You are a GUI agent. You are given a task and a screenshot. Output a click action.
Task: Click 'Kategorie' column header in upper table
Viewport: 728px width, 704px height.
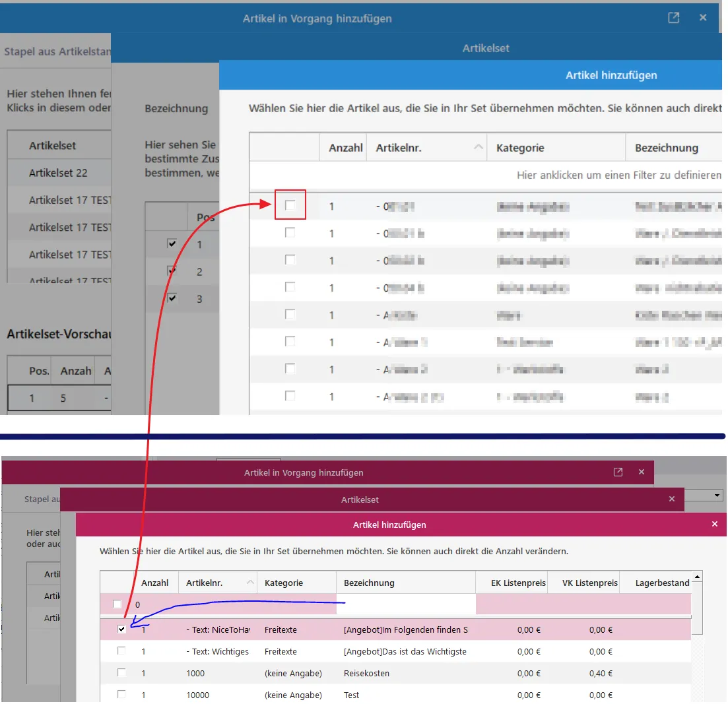tap(520, 148)
